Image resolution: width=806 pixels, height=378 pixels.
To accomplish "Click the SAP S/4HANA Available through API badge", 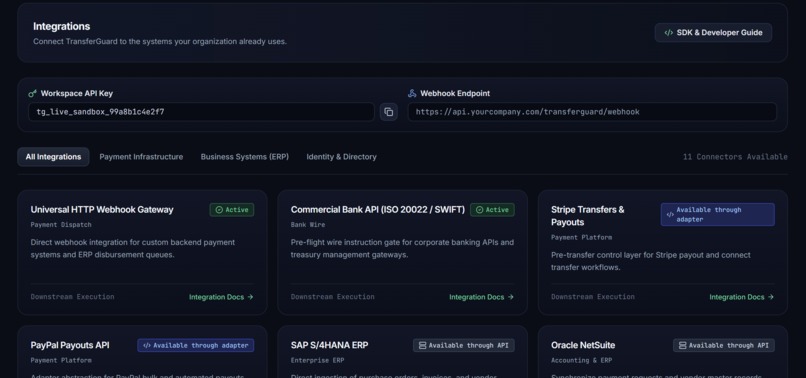I will [x=464, y=346].
